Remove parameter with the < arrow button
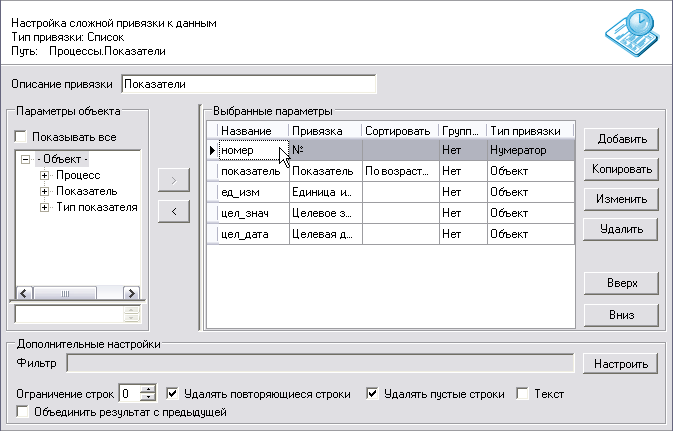 tap(174, 211)
